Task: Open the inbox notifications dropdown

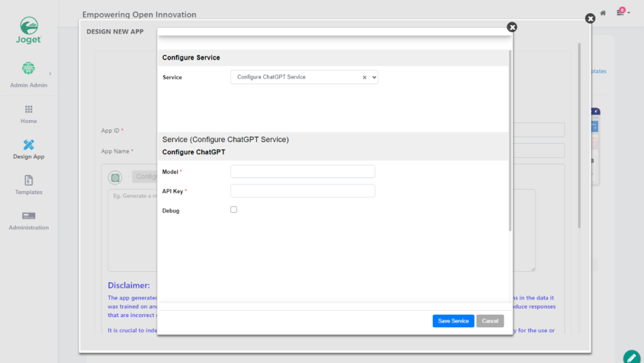Action: [623, 13]
